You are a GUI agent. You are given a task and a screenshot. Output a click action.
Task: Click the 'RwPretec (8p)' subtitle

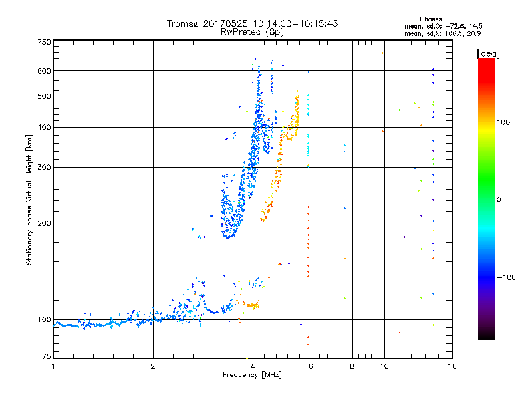point(252,32)
